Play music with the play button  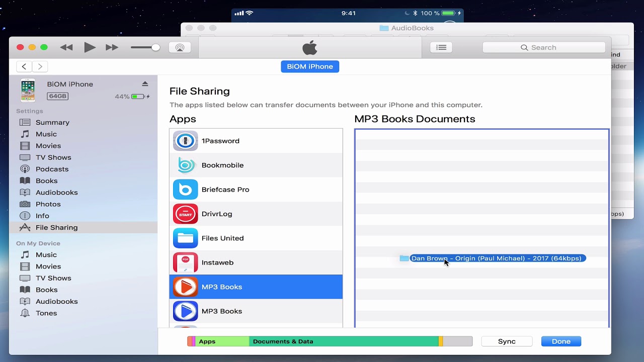pos(90,47)
